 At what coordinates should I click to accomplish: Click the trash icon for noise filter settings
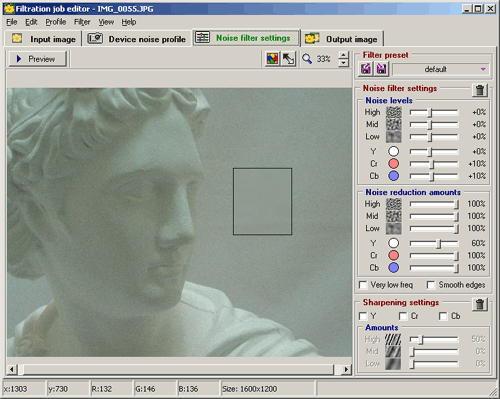click(480, 90)
